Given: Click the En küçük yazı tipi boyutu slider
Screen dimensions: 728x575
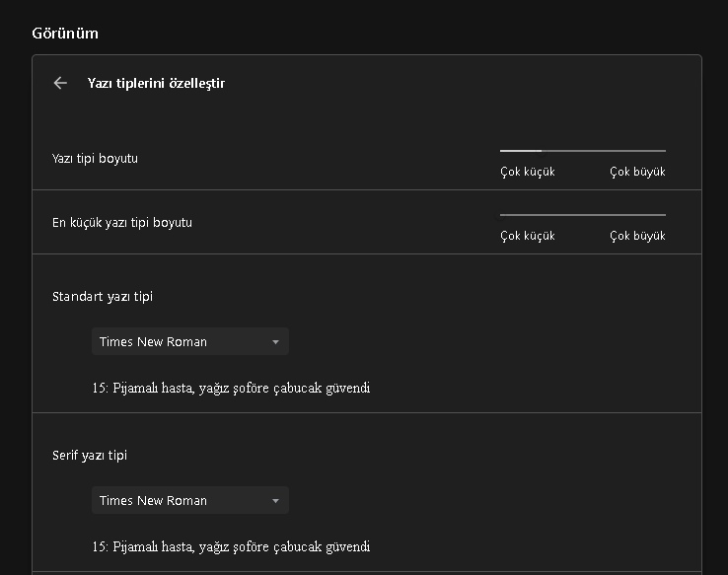Looking at the screenshot, I should click(x=582, y=214).
